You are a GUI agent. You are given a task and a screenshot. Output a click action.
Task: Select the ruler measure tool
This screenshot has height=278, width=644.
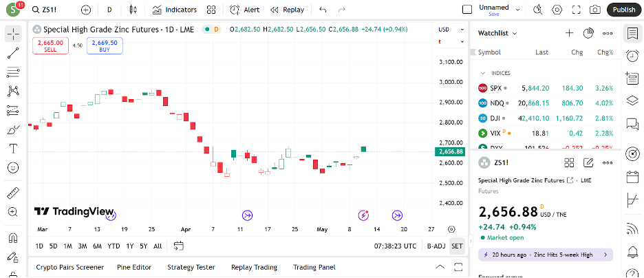(x=13, y=193)
